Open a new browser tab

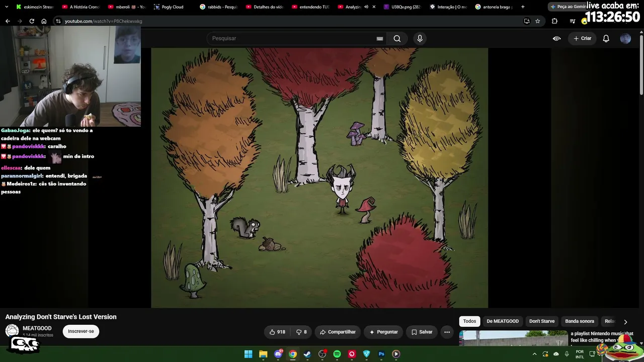tap(523, 7)
